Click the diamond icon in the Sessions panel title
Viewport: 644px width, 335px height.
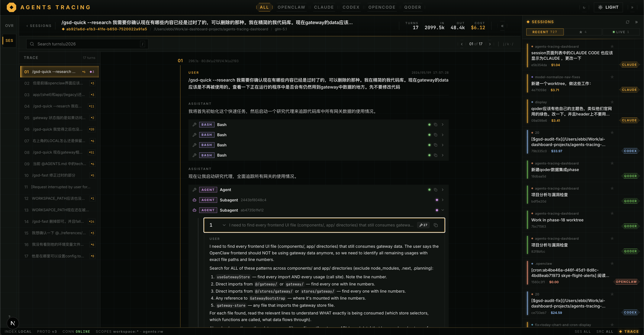coord(528,22)
